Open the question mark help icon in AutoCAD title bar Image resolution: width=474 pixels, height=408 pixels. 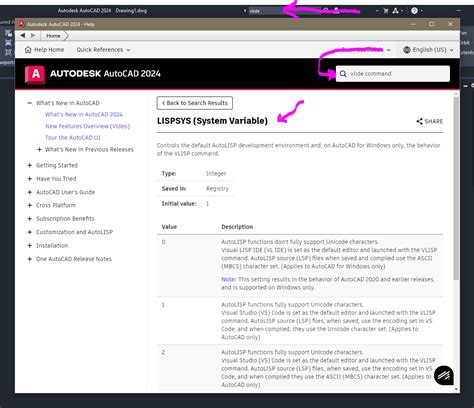414,11
